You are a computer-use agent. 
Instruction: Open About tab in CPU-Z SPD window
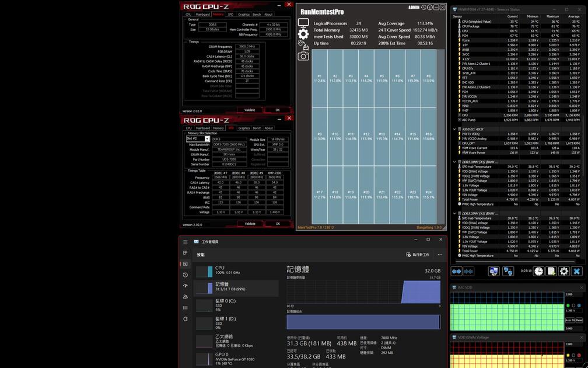(269, 128)
